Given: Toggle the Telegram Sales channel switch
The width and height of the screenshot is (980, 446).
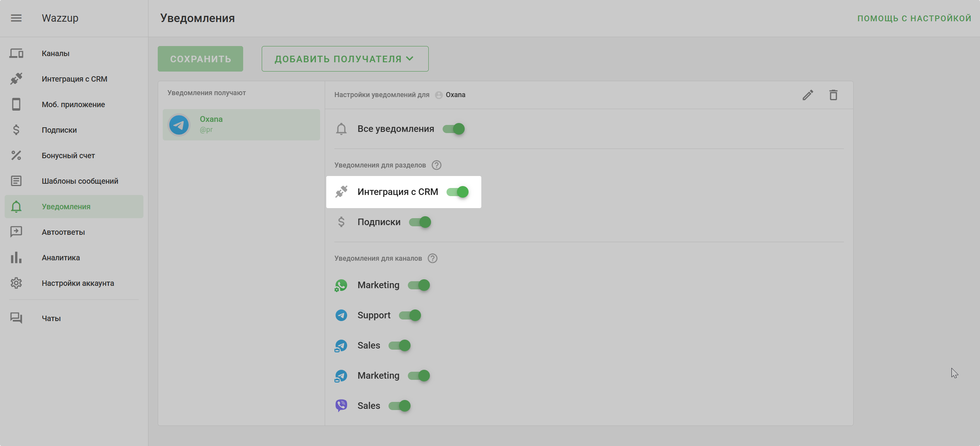Looking at the screenshot, I should (400, 345).
